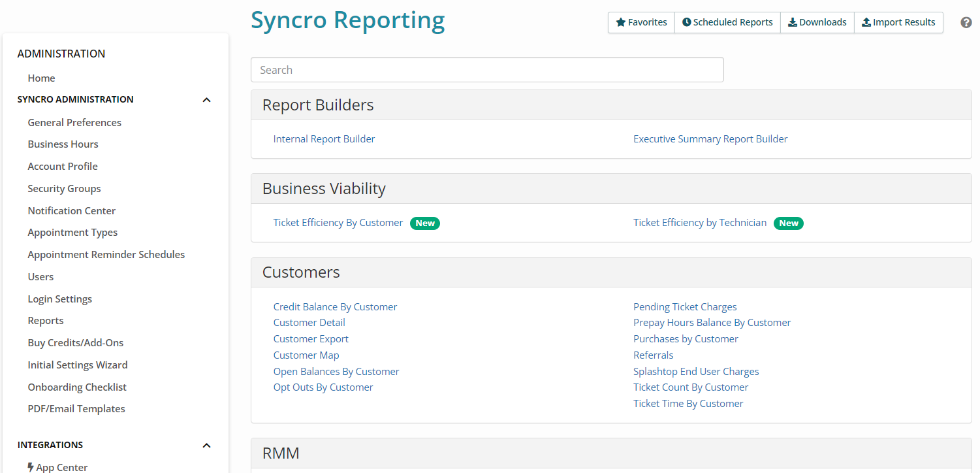Image resolution: width=980 pixels, height=473 pixels.
Task: Open Ticket Count By Customer report
Action: (x=691, y=387)
